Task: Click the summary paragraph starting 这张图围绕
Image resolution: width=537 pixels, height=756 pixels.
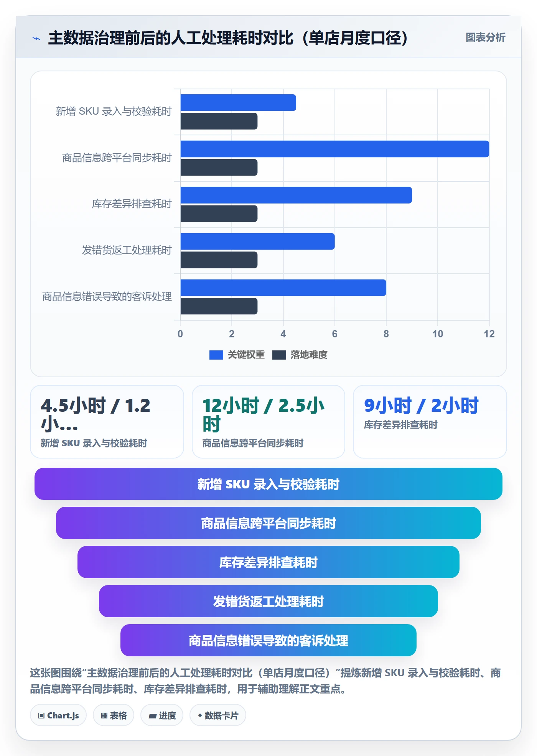Action: point(265,681)
